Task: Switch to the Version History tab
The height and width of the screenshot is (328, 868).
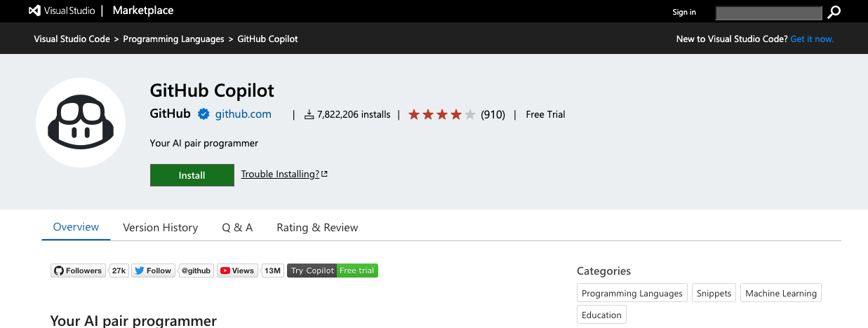Action: 160,227
